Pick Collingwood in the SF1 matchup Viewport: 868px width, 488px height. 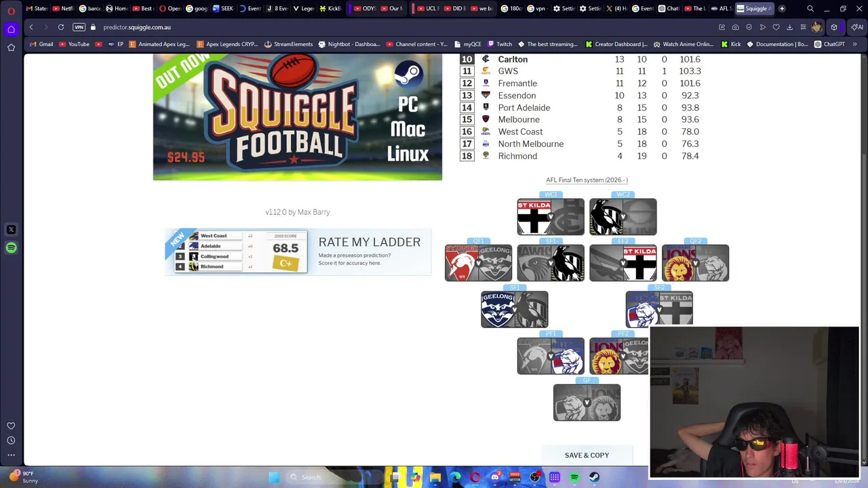(531, 310)
